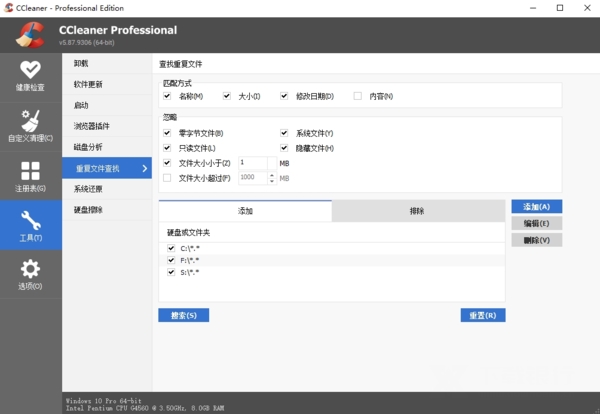This screenshot has height=414, width=600.
Task: Open 选项 options gear section
Action: [30, 274]
